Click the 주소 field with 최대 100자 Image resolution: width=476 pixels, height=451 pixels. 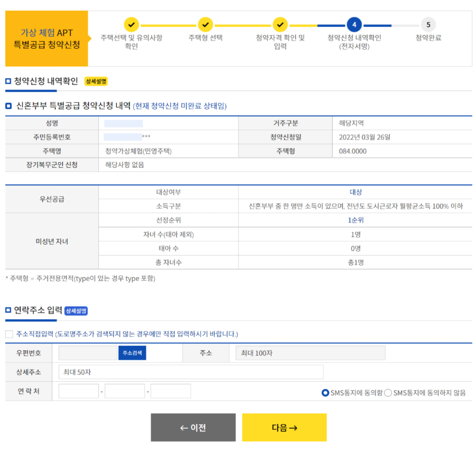click(x=310, y=353)
